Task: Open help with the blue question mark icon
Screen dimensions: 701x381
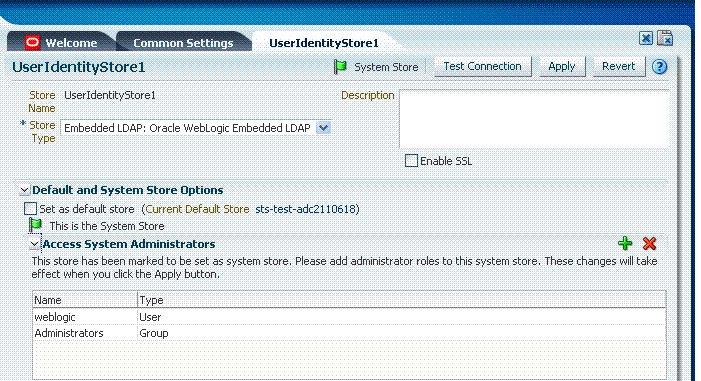Action: pyautogui.click(x=659, y=67)
